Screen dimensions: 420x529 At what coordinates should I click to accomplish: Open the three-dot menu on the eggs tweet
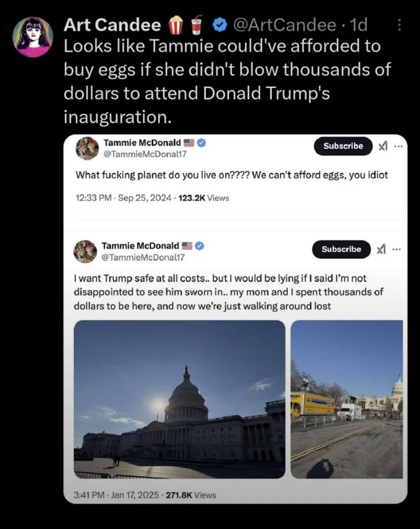pyautogui.click(x=398, y=146)
